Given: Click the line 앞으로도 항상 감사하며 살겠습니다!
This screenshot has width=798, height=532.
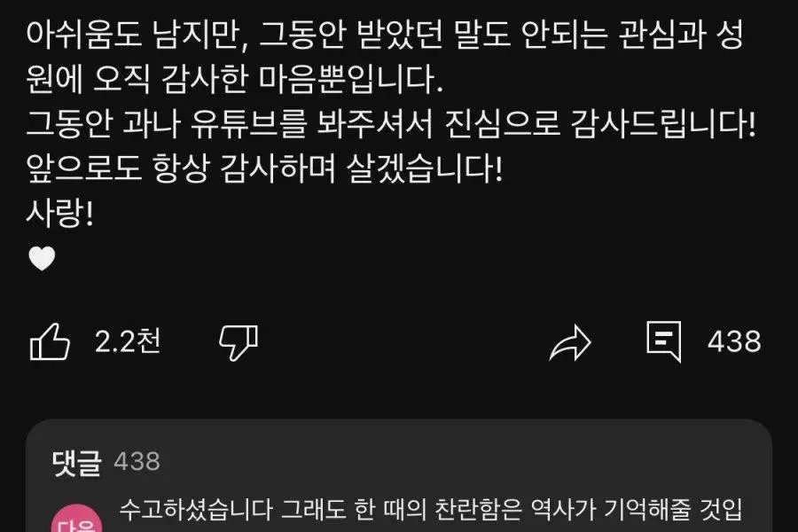Looking at the screenshot, I should [x=264, y=168].
